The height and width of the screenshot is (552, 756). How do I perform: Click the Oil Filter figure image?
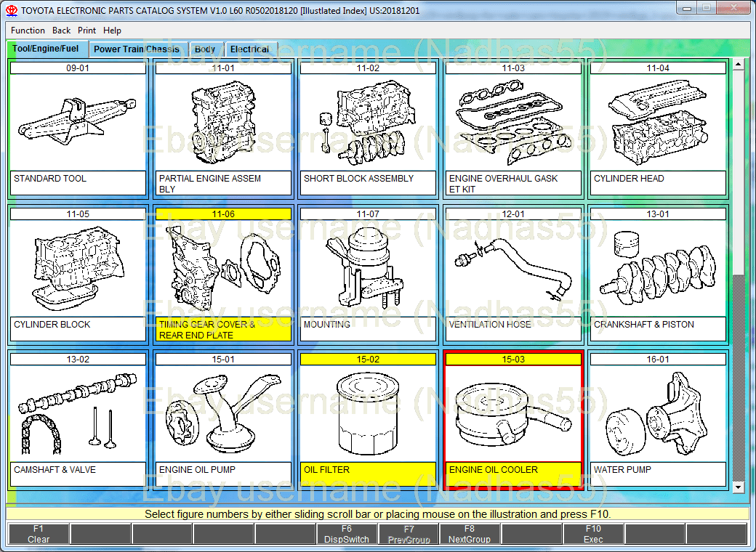tap(368, 413)
